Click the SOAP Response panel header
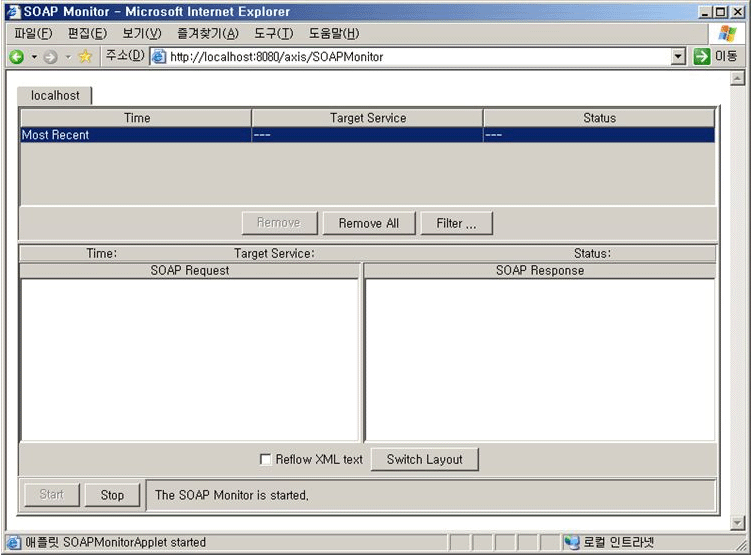The width and height of the screenshot is (751, 556). click(540, 271)
